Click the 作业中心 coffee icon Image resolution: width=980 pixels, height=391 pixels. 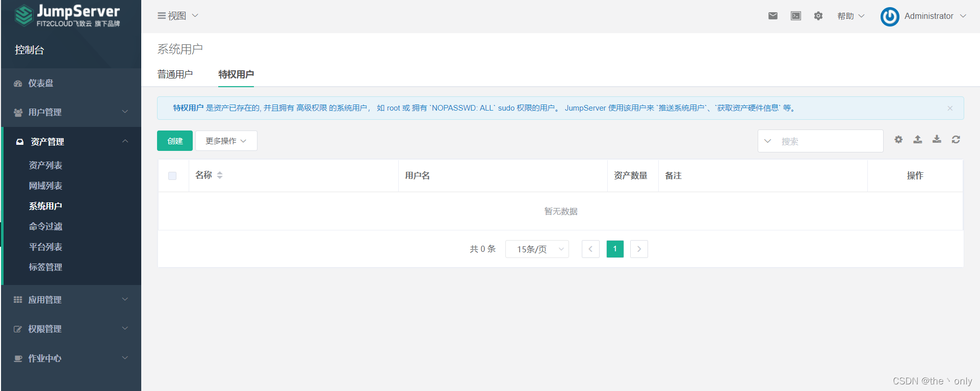(x=18, y=358)
